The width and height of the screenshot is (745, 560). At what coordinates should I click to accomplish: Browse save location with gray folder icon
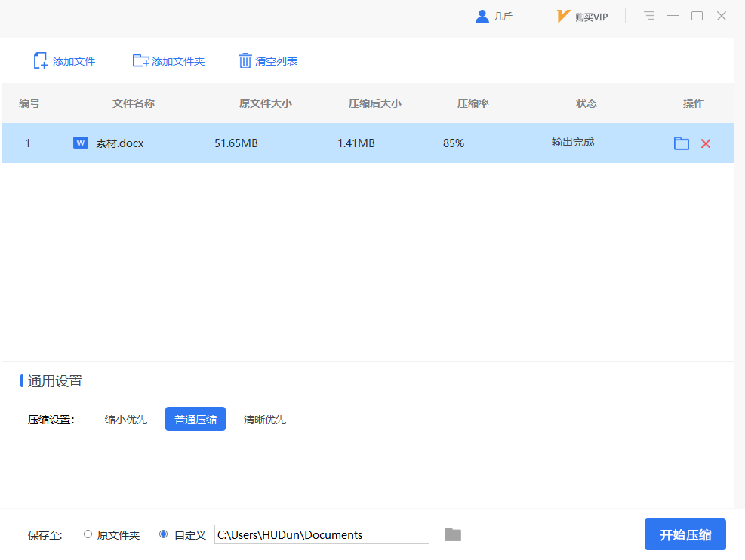[452, 534]
